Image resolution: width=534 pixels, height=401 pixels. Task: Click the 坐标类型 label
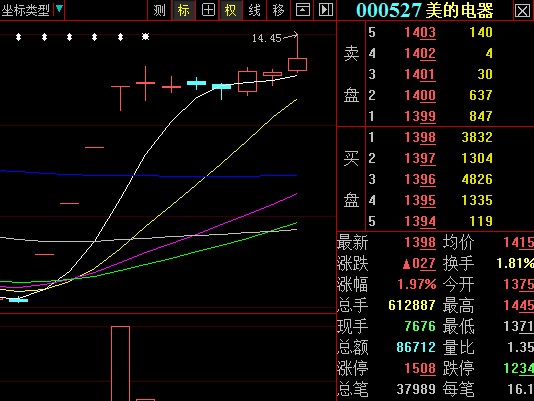[x=26, y=10]
